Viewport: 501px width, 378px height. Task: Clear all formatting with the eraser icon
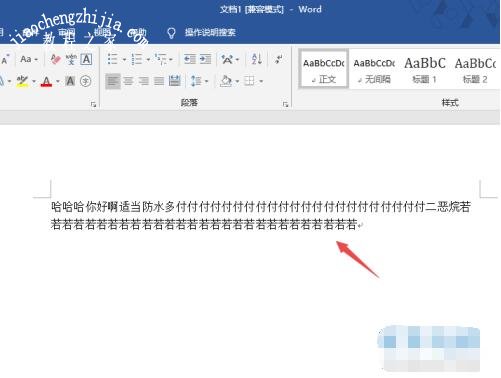(x=56, y=59)
